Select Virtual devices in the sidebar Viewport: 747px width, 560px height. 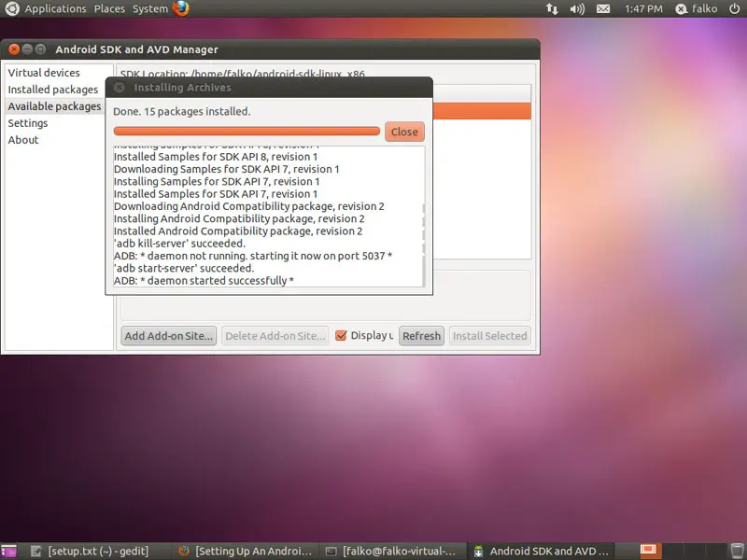pos(44,73)
